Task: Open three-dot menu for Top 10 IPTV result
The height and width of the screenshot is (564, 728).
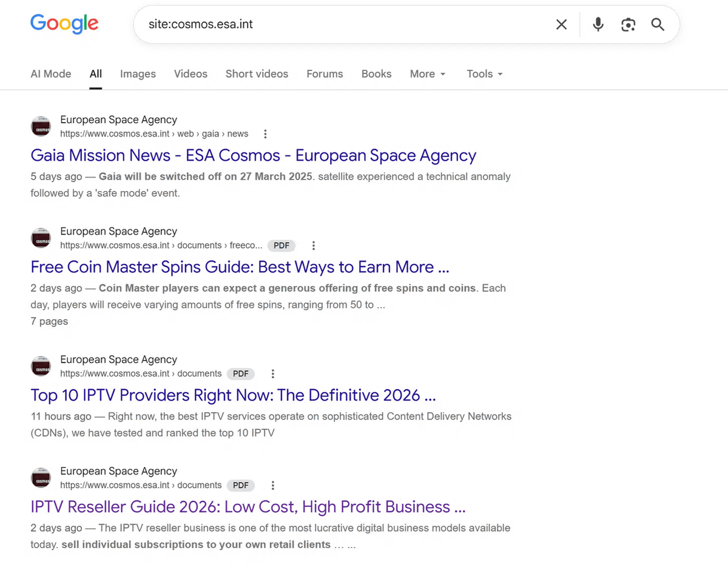Action: [x=273, y=374]
